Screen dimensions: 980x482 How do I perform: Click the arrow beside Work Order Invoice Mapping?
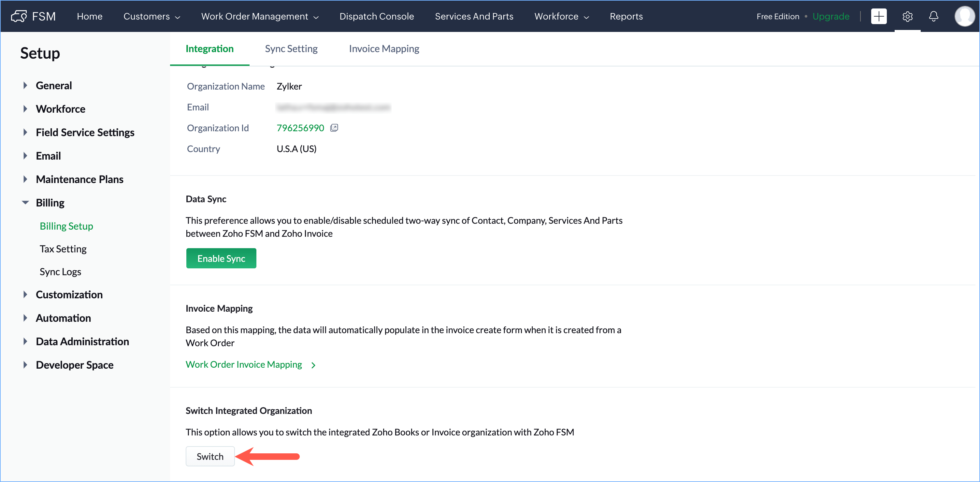[x=313, y=365]
